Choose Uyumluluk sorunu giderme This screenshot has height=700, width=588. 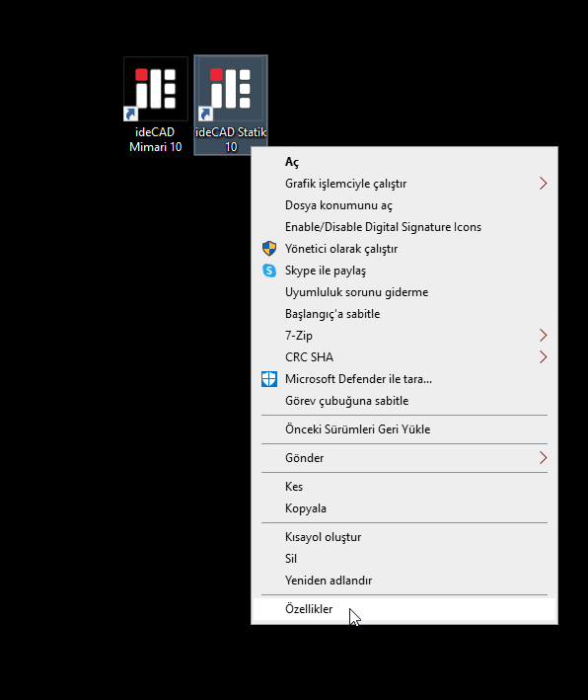[404, 292]
